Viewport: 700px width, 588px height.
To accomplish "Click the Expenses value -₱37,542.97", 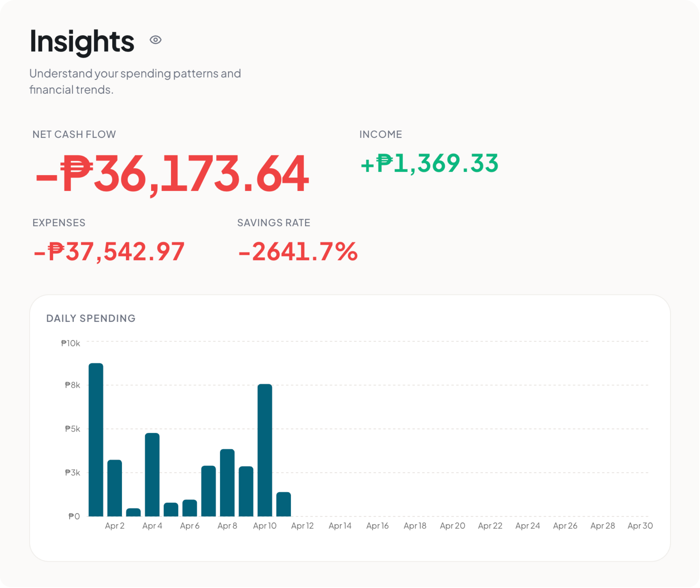I will pyautogui.click(x=109, y=252).
